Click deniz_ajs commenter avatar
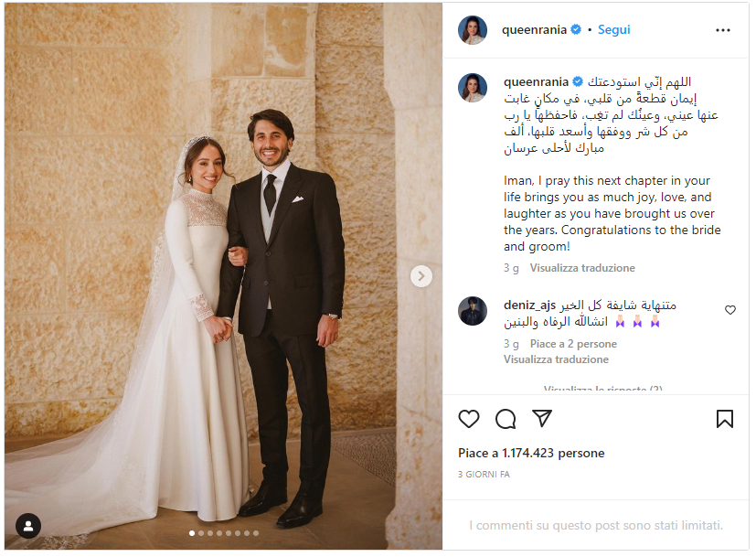Screen dimensions: 756x557 [472, 311]
